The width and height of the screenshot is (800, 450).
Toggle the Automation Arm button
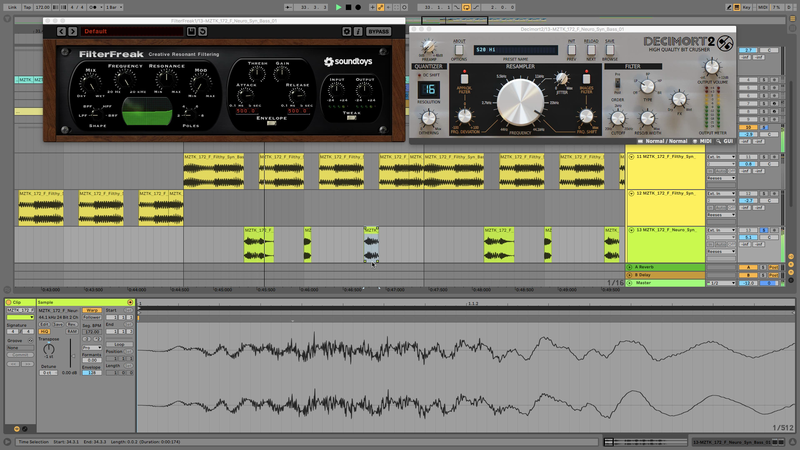point(381,7)
